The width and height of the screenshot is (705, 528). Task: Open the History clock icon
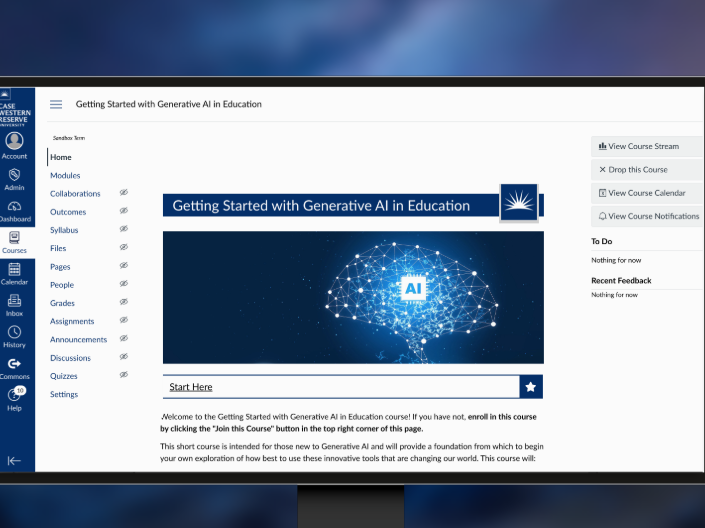click(14, 332)
